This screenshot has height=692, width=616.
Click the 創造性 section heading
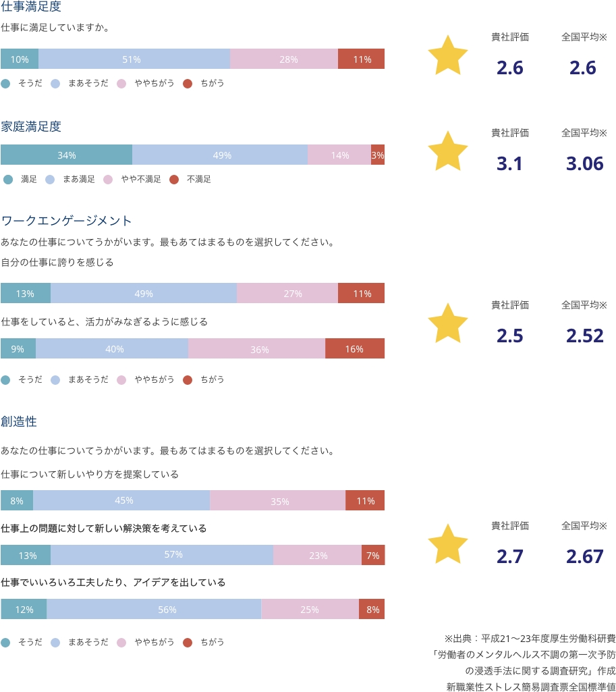tap(19, 421)
